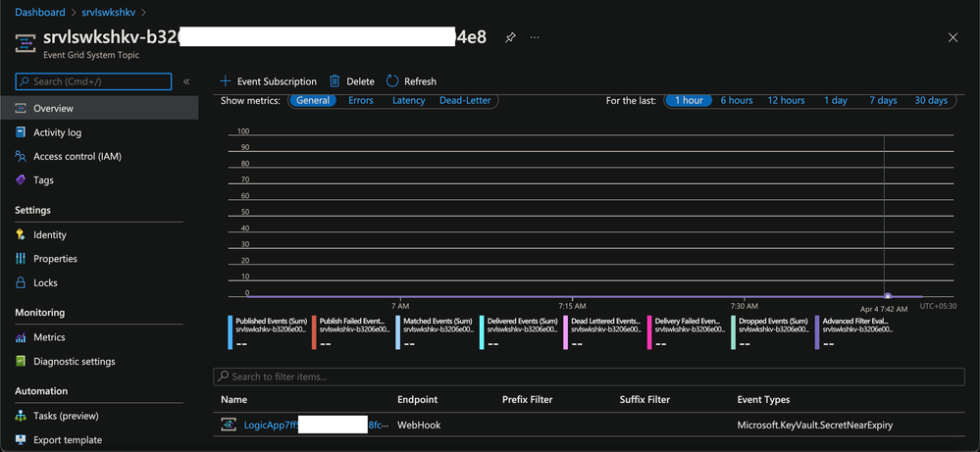The height and width of the screenshot is (452, 980).
Task: Select the 1 hour time range
Action: (689, 101)
